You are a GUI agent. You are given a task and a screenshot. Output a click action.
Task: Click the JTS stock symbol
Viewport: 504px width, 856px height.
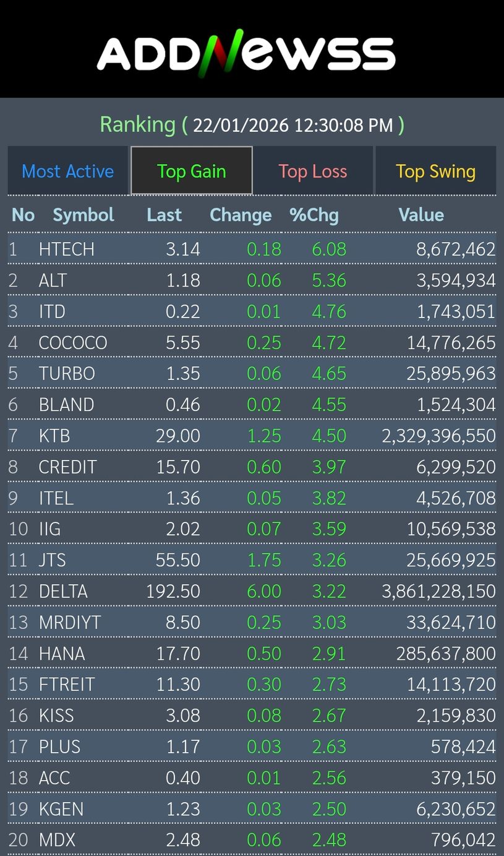tap(53, 560)
